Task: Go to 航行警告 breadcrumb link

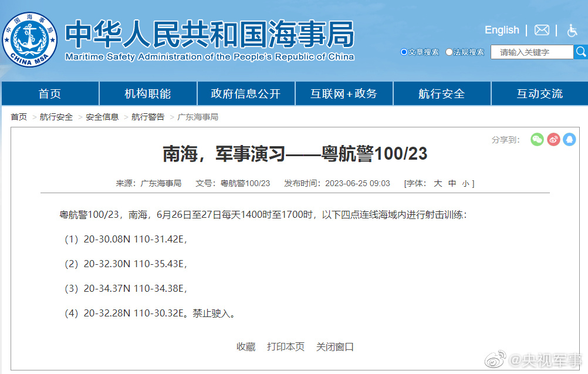Action: pos(148,117)
